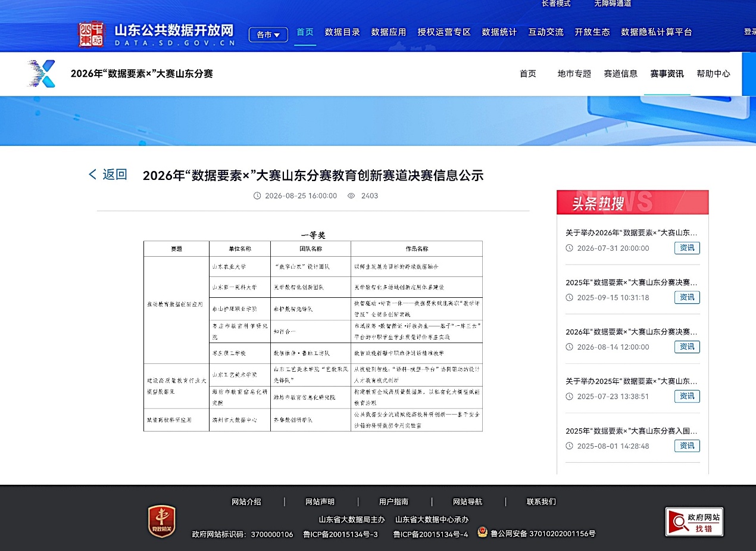Click the 鲁公网安备 37010202001156号 link
Image resolution: width=756 pixels, height=551 pixels.
click(x=543, y=534)
